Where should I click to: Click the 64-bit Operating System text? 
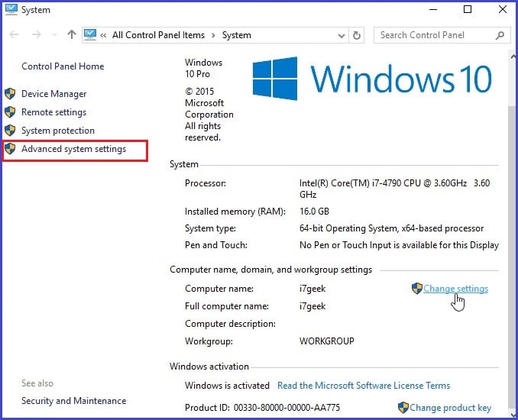click(391, 228)
